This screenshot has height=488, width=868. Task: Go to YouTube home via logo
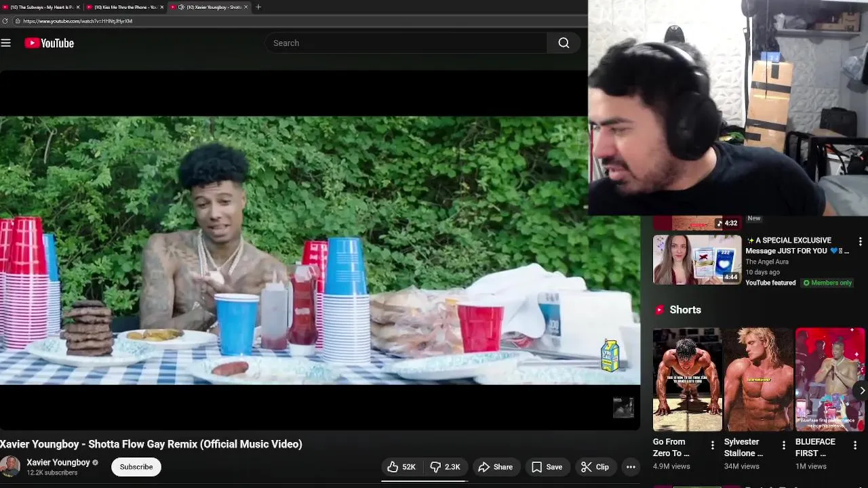pos(50,43)
